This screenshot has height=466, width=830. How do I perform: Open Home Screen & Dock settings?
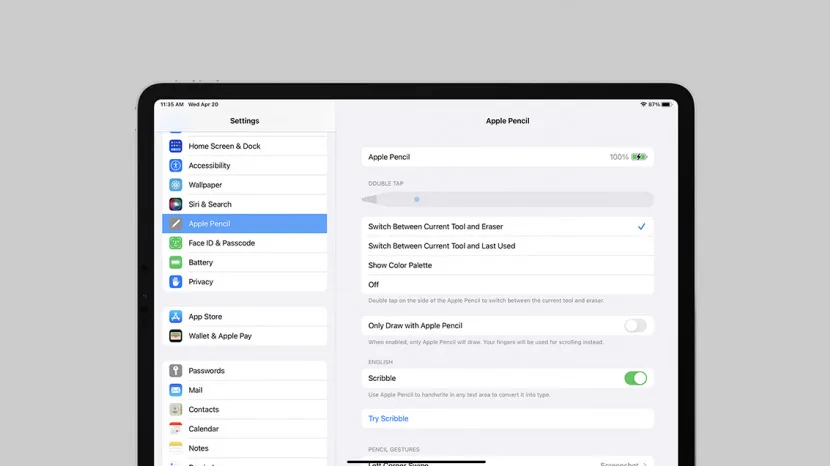click(245, 146)
